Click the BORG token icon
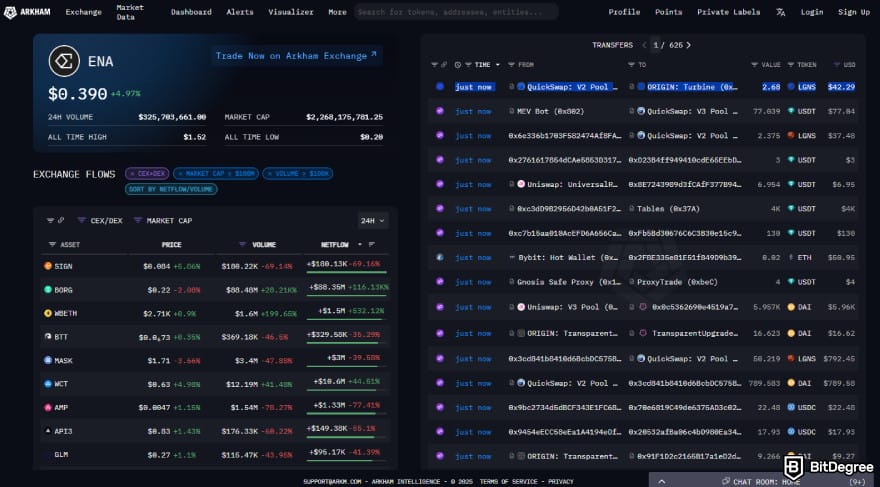The width and height of the screenshot is (880, 487). tap(48, 290)
